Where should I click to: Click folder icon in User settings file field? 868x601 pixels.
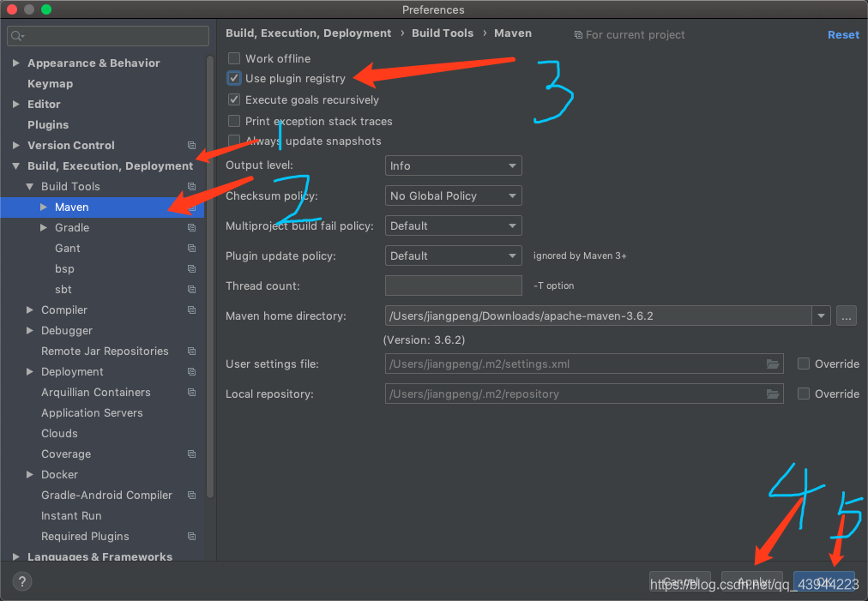(x=772, y=364)
